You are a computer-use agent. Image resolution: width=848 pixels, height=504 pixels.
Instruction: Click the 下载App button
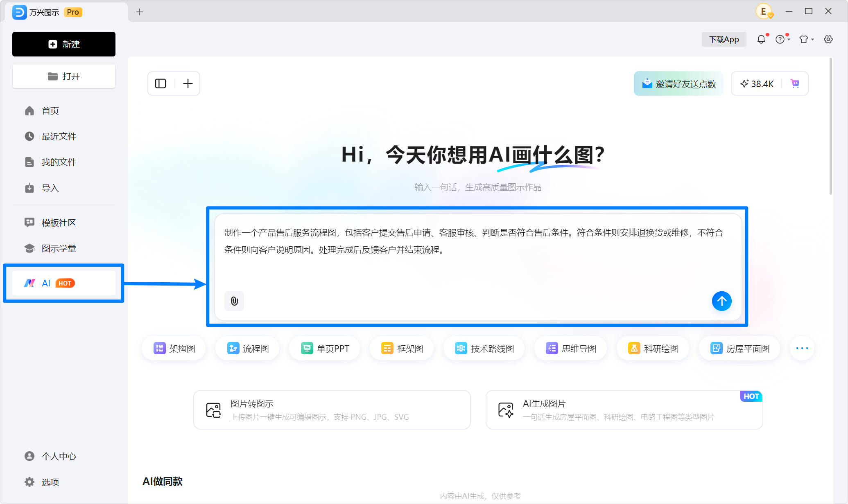724,39
